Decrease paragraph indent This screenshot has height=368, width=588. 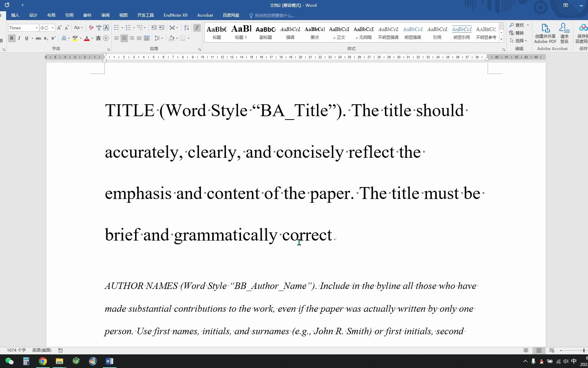(x=154, y=28)
